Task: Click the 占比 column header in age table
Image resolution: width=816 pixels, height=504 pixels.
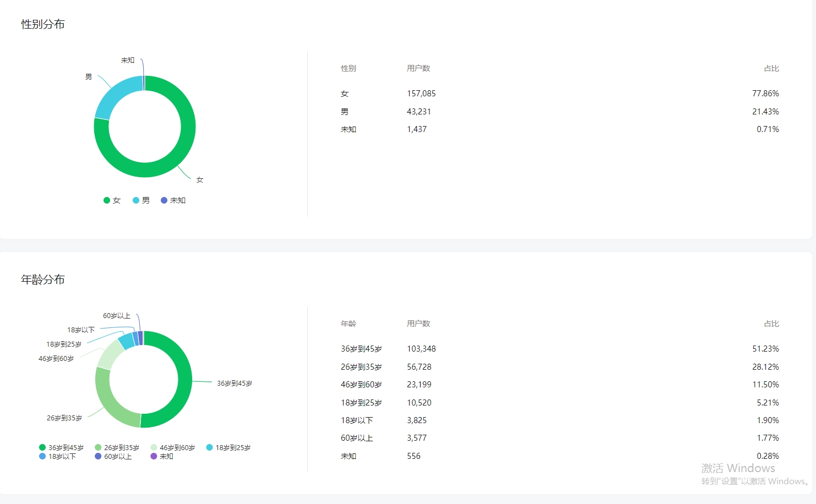Action: (771, 324)
